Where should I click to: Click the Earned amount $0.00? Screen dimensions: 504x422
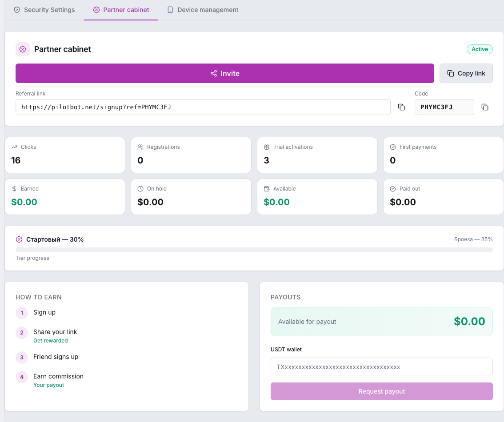24,202
